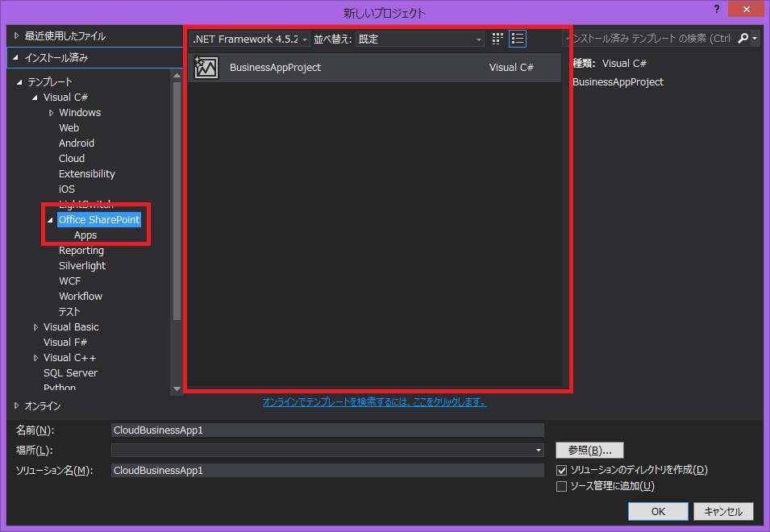Collapse the Visual C# node

pos(35,98)
